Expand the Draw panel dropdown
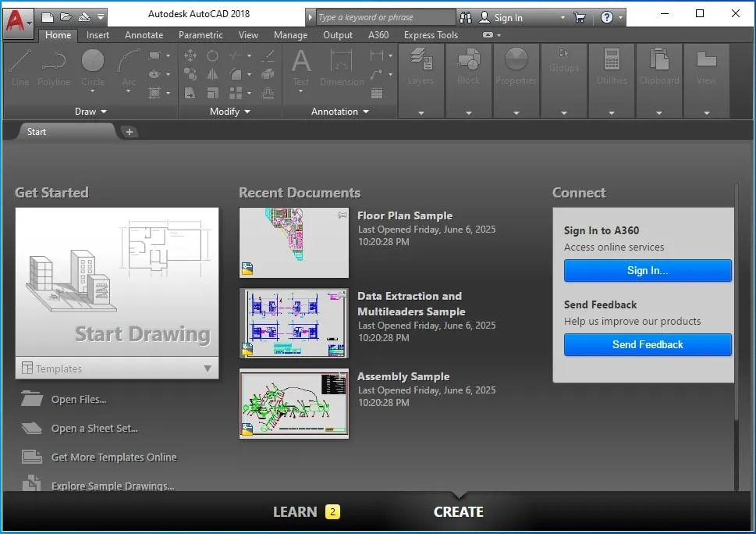The image size is (756, 534). coord(91,112)
